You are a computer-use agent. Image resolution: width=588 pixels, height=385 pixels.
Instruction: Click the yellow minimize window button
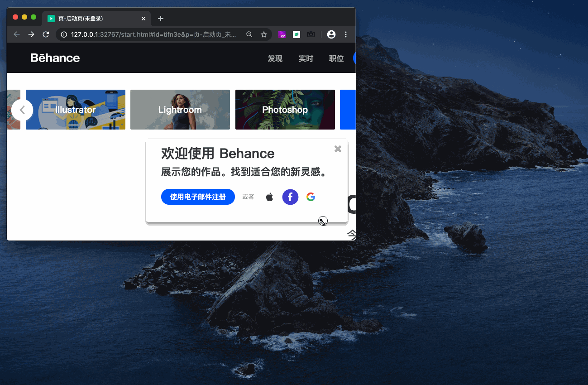(x=24, y=17)
